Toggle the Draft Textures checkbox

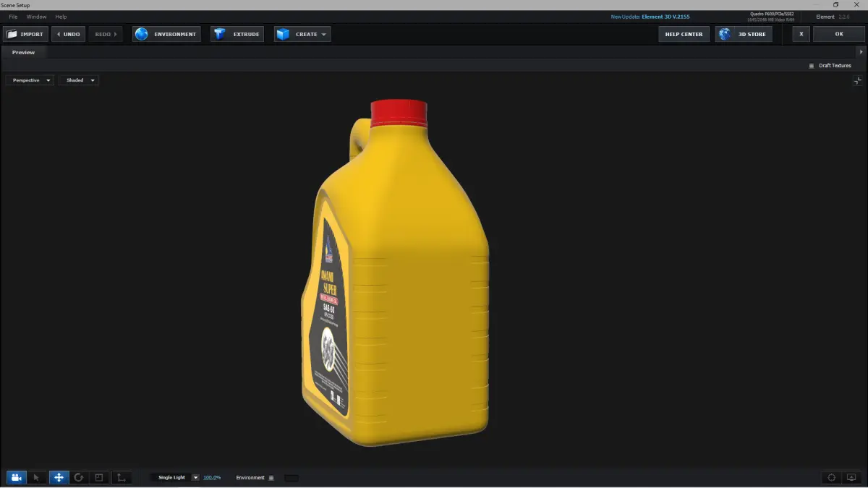pos(812,66)
